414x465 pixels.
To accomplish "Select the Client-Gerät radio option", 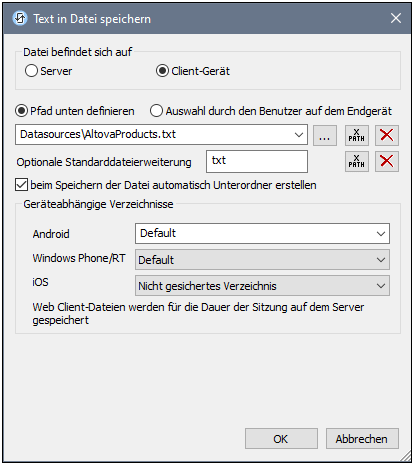I will click(162, 71).
